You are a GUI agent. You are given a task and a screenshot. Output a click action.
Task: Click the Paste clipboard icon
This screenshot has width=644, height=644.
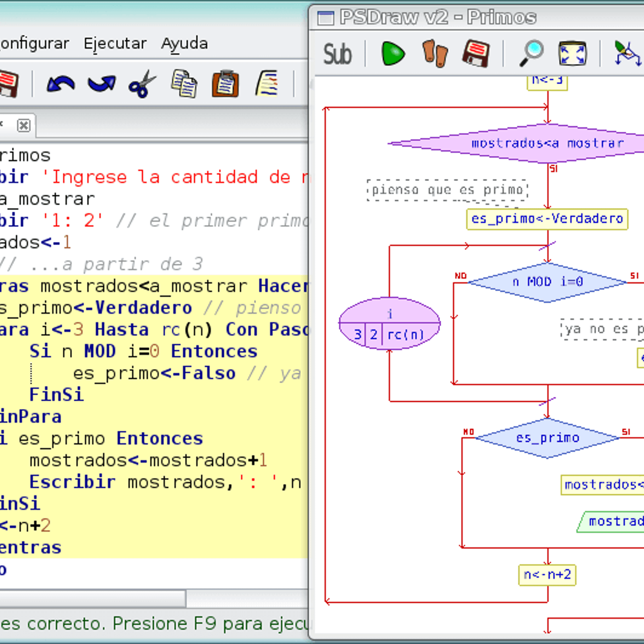tap(225, 85)
